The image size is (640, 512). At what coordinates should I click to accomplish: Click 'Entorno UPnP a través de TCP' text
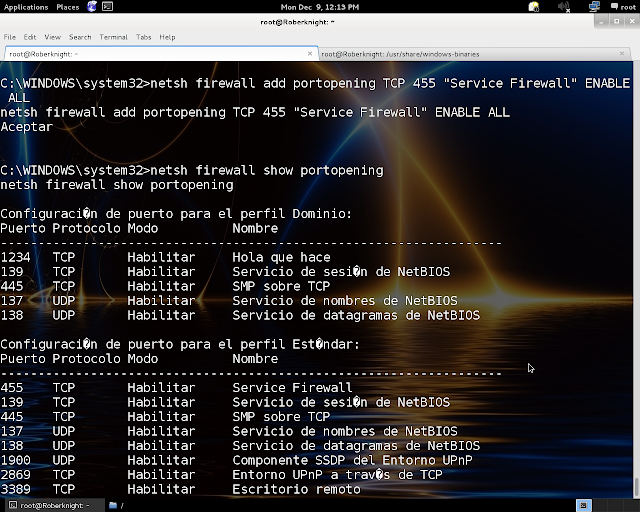(338, 474)
